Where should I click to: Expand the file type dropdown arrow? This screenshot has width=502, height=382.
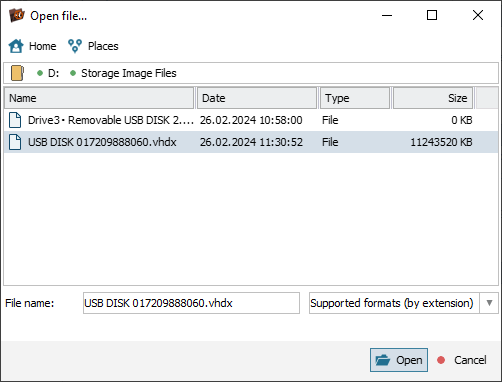[489, 303]
